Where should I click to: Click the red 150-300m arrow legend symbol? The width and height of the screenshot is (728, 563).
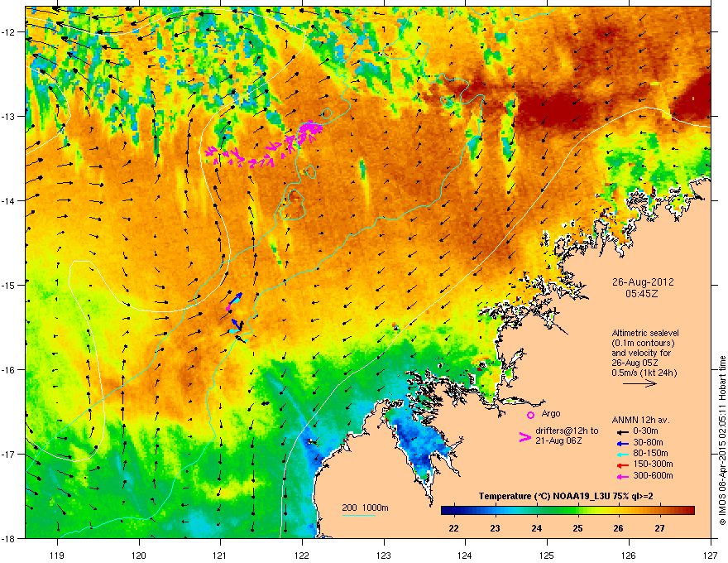pyautogui.click(x=622, y=465)
